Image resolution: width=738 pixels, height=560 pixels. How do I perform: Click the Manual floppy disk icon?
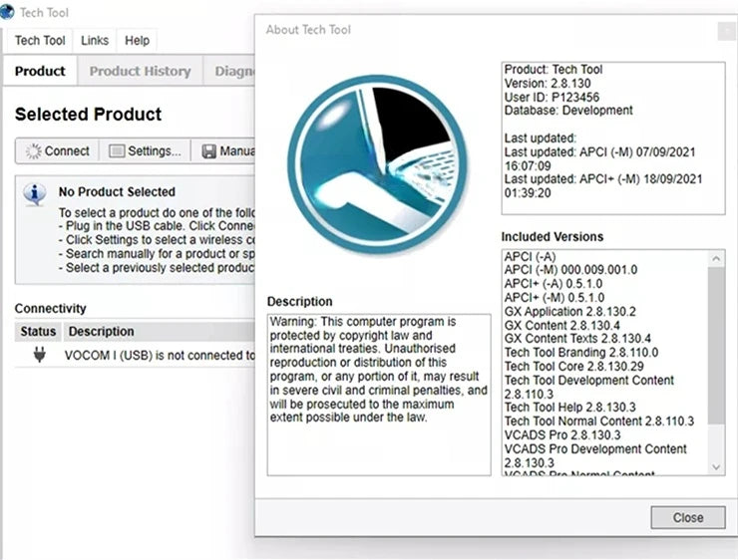[209, 150]
